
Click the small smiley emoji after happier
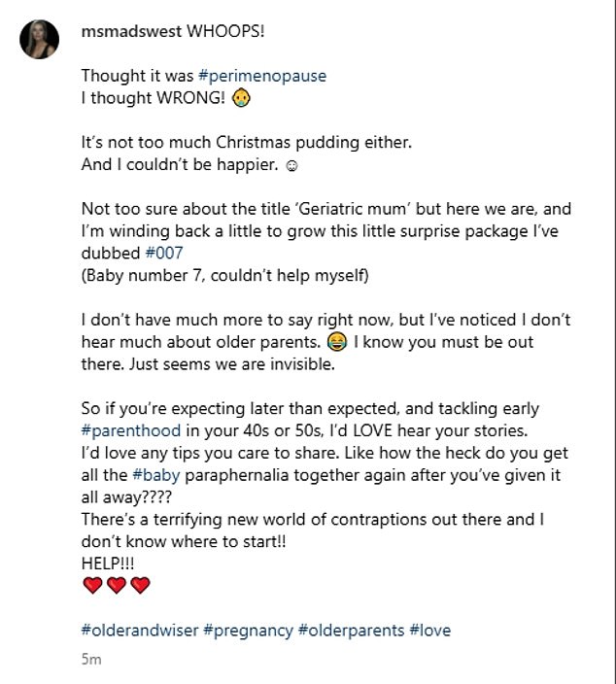[291, 166]
